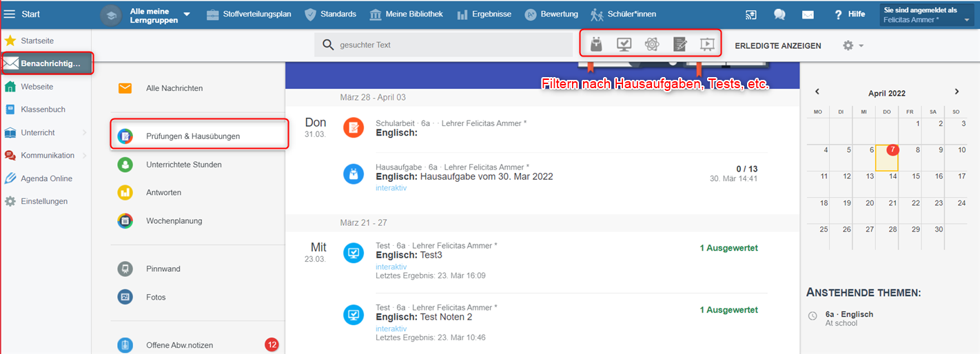
Task: Go to next month in calendar
Action: click(x=957, y=92)
